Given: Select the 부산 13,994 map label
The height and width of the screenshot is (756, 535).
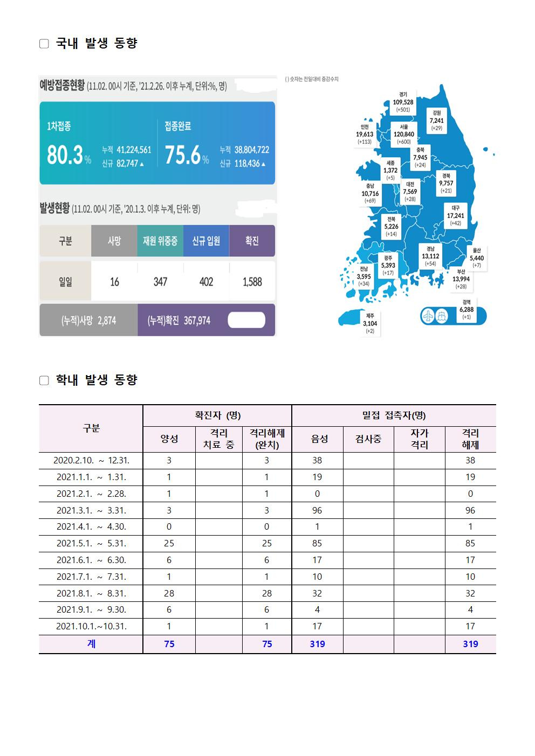Looking at the screenshot, I should [461, 279].
